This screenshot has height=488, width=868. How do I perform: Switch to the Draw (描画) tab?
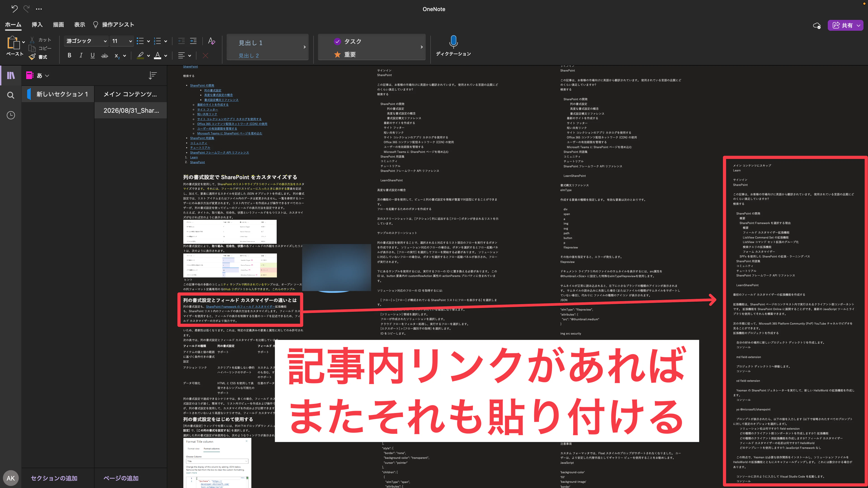(58, 25)
